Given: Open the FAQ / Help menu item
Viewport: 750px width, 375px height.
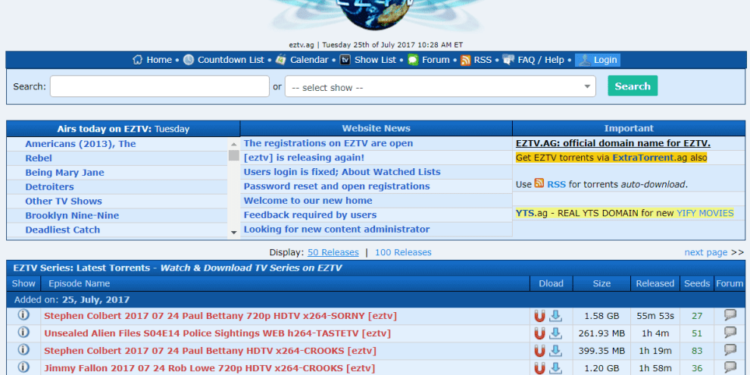Looking at the screenshot, I should 540,60.
